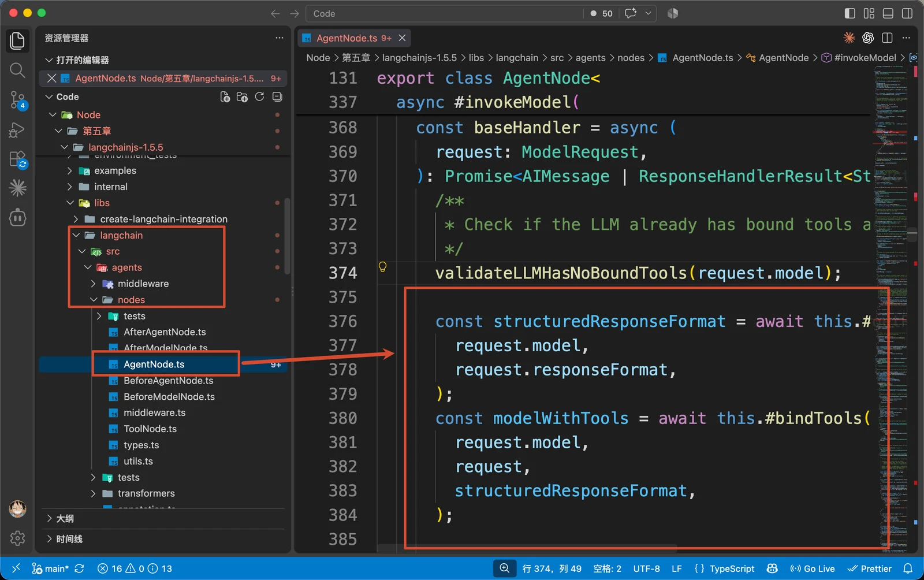Click New File icon in Code header
The image size is (924, 580).
pos(225,97)
